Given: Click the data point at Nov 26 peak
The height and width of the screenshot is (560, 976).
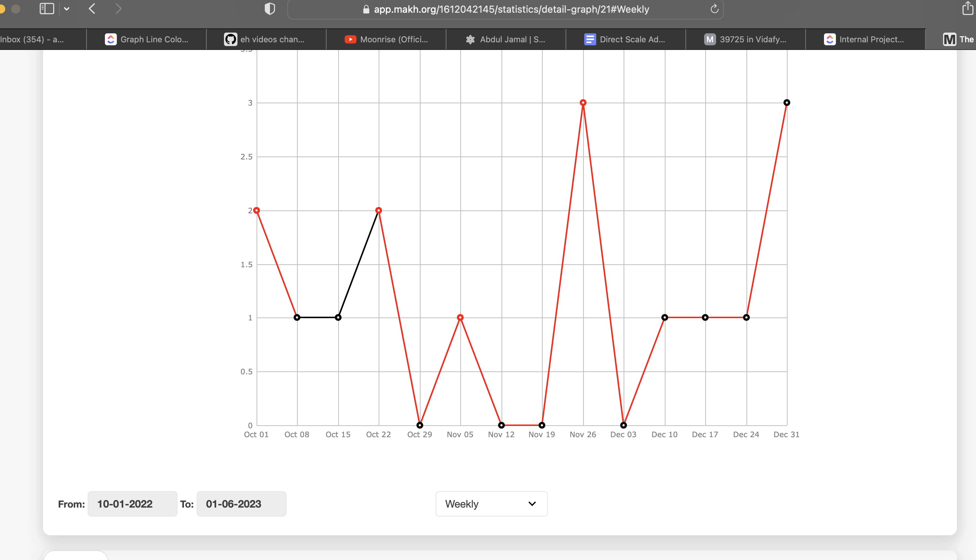Looking at the screenshot, I should pyautogui.click(x=582, y=103).
